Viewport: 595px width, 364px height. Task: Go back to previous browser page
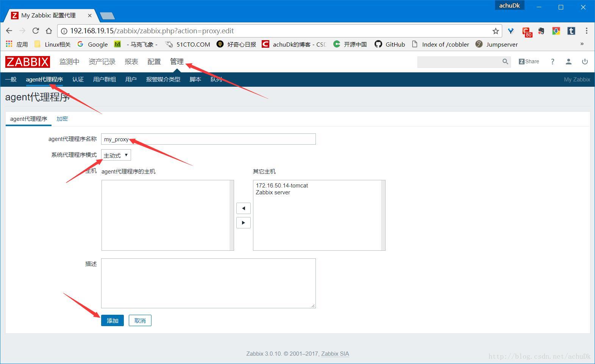9,31
